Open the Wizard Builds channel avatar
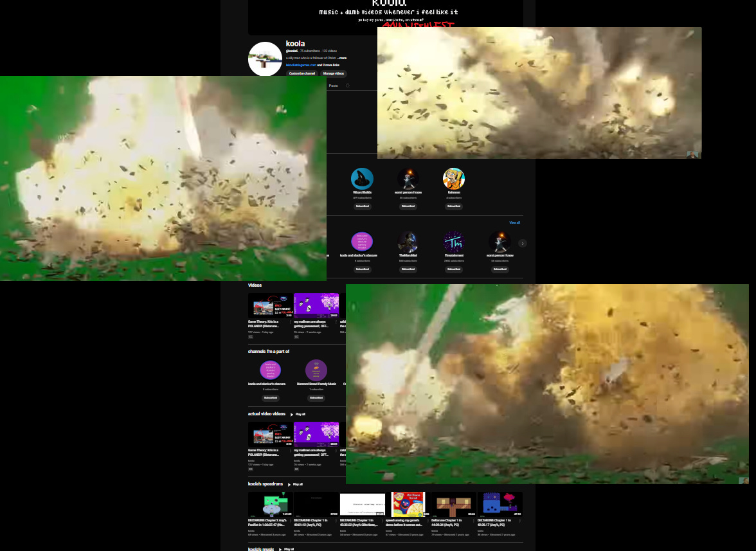Viewport: 756px width, 551px height. [x=362, y=179]
